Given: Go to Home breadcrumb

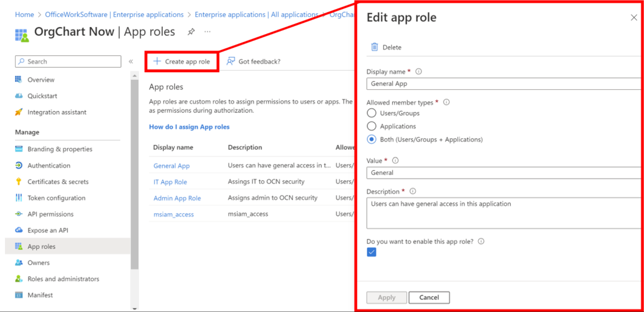Looking at the screenshot, I should pos(24,15).
